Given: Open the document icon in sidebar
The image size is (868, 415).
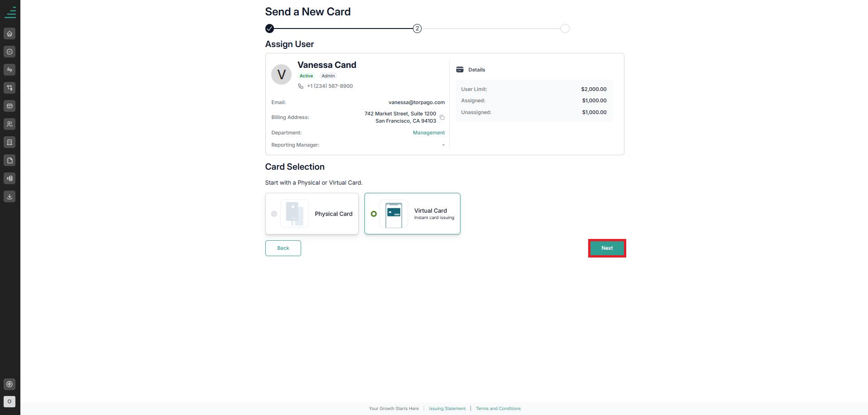Looking at the screenshot, I should [x=10, y=160].
